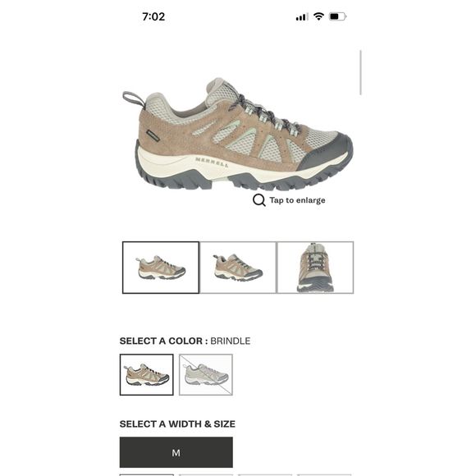Screen dimensions: 476x476
Task: Select the crossed-out grey color swatch
Action: coord(206,374)
